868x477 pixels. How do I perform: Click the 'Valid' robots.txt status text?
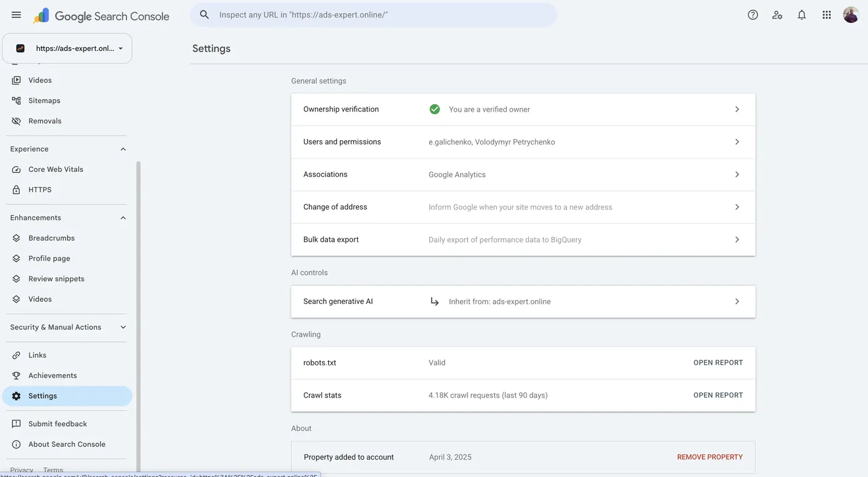[x=437, y=363]
